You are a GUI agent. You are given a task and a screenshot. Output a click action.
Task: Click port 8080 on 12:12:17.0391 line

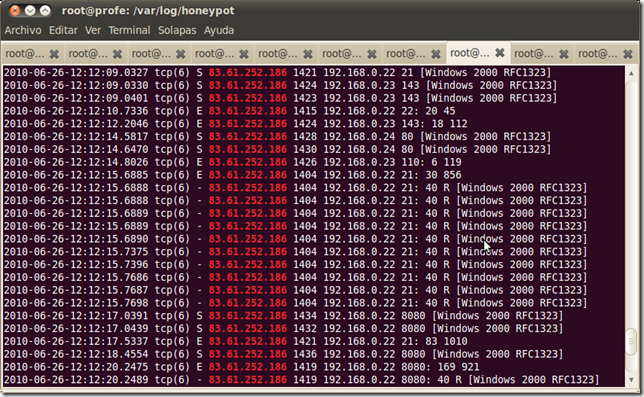413,316
